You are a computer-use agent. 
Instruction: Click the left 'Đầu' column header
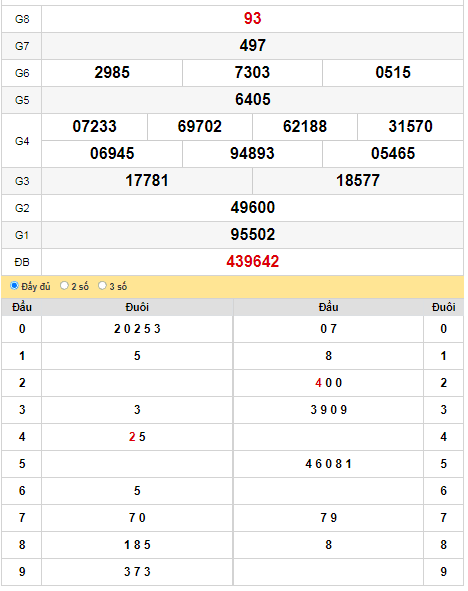point(22,307)
